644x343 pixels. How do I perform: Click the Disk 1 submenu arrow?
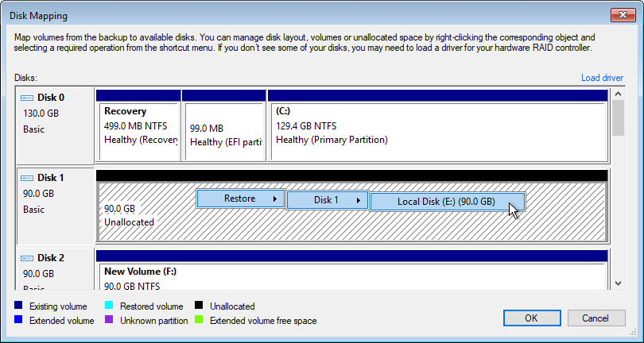pyautogui.click(x=358, y=201)
